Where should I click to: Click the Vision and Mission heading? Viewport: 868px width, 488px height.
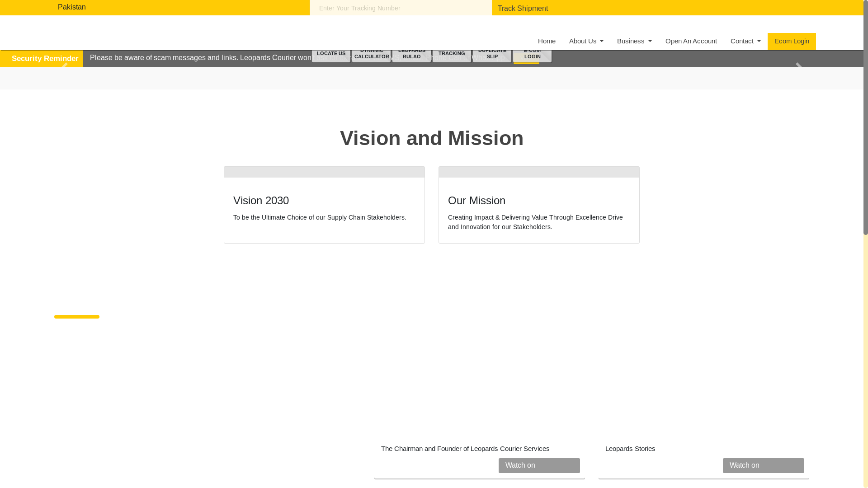(432, 138)
